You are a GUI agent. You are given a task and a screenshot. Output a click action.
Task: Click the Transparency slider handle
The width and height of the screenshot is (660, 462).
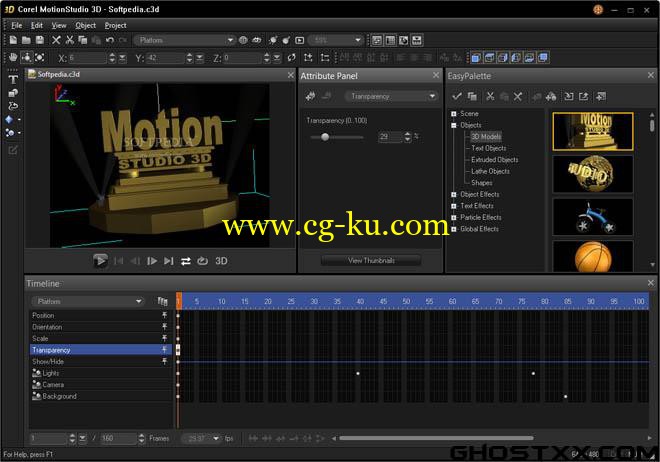click(325, 137)
